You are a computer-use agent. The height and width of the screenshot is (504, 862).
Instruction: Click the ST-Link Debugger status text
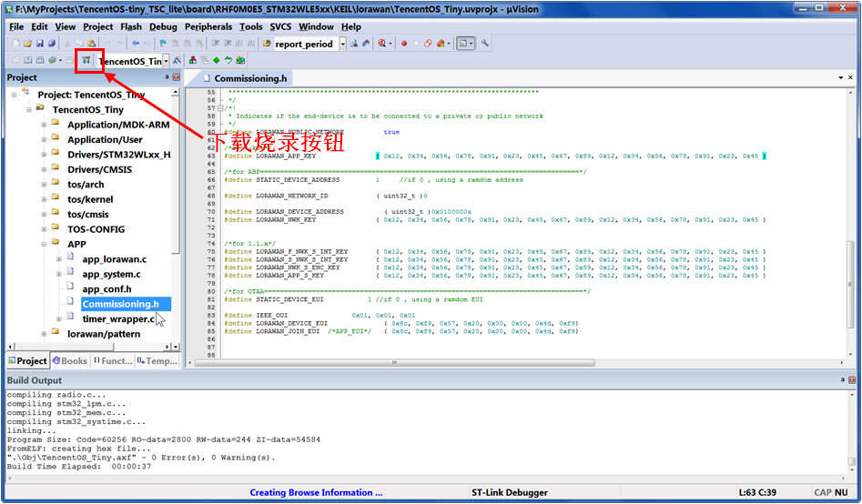[x=510, y=492]
